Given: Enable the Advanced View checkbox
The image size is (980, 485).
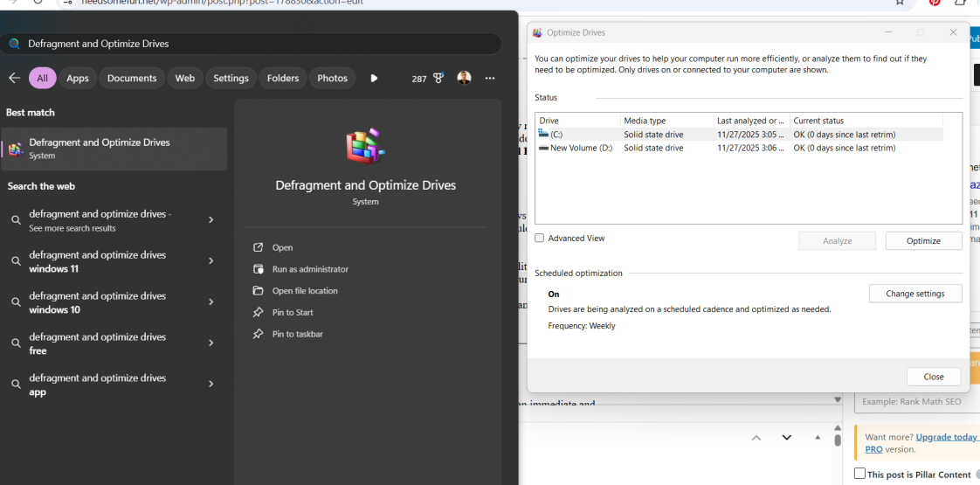Looking at the screenshot, I should (540, 238).
